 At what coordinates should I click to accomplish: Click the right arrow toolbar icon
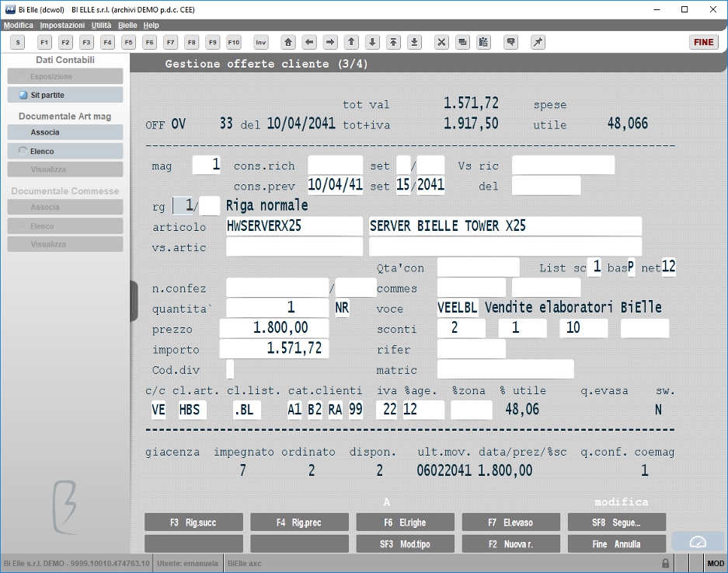point(330,42)
